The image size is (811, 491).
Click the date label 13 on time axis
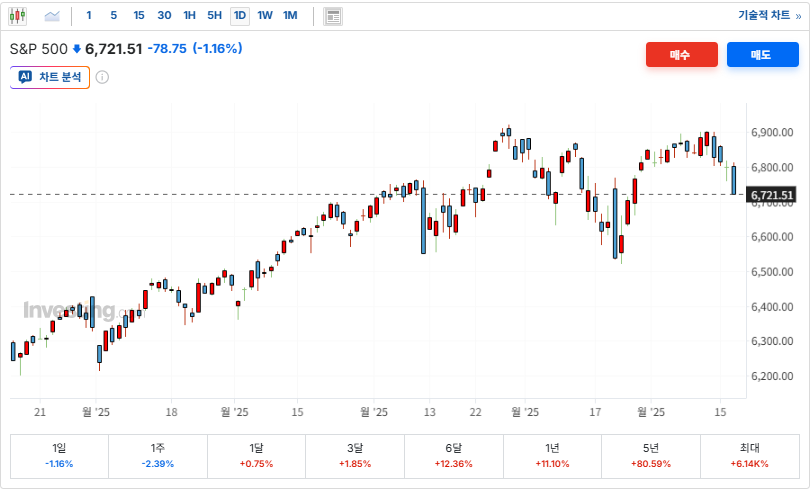(x=430, y=412)
